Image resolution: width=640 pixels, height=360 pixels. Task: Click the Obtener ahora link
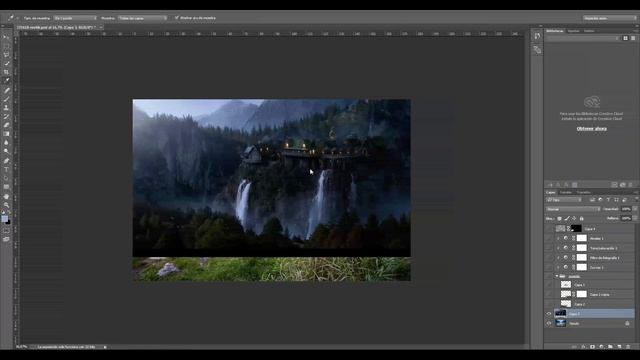[x=591, y=129]
